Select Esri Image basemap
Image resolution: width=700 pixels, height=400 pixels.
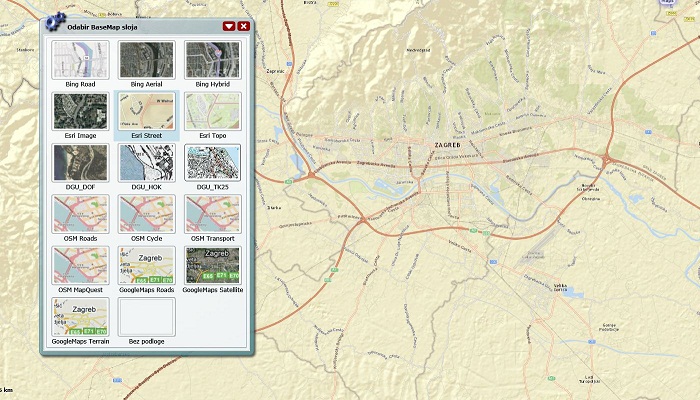(80, 112)
